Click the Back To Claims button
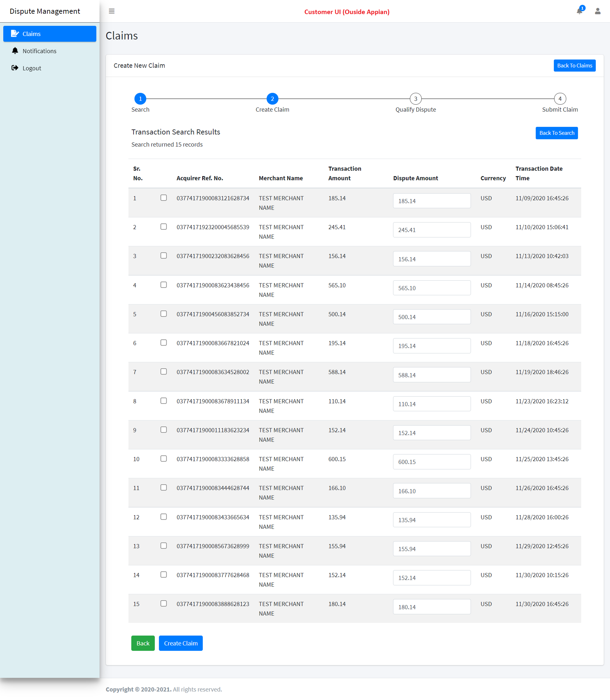 575,65
